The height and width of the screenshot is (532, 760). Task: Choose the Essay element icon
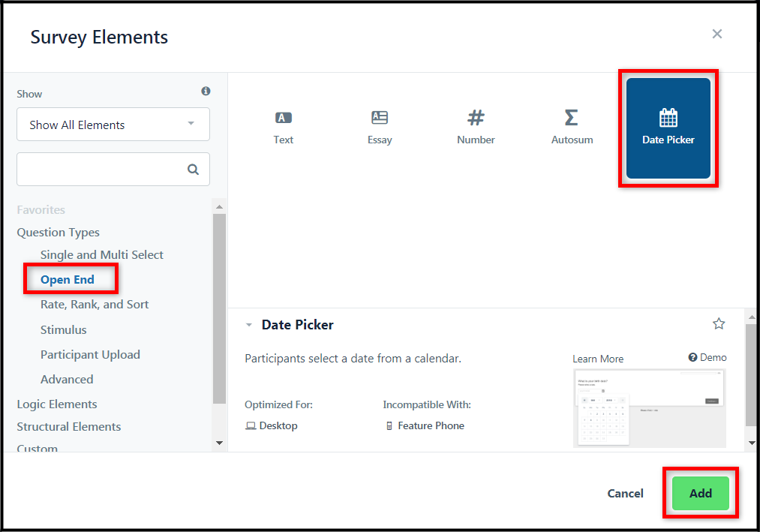click(x=380, y=117)
